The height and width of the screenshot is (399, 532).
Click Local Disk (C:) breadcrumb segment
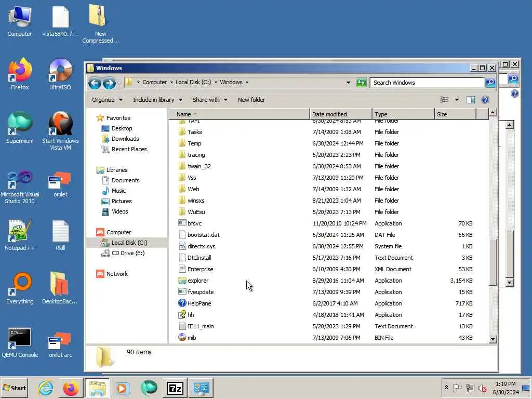pos(193,83)
